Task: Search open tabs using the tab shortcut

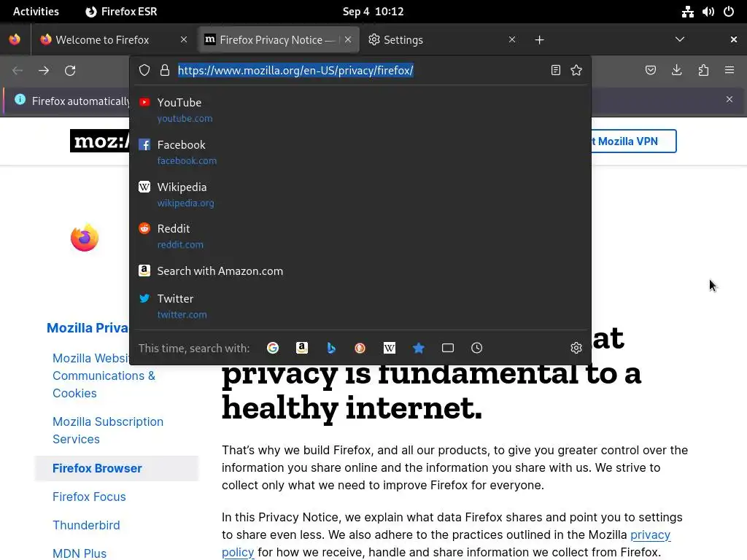Action: tap(448, 348)
